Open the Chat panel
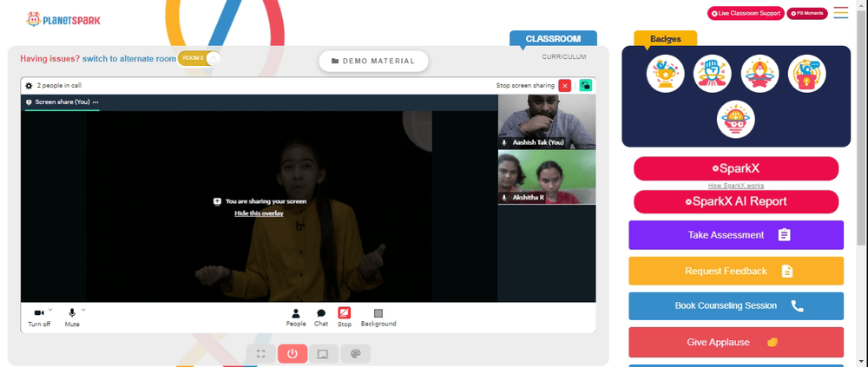 [321, 318]
